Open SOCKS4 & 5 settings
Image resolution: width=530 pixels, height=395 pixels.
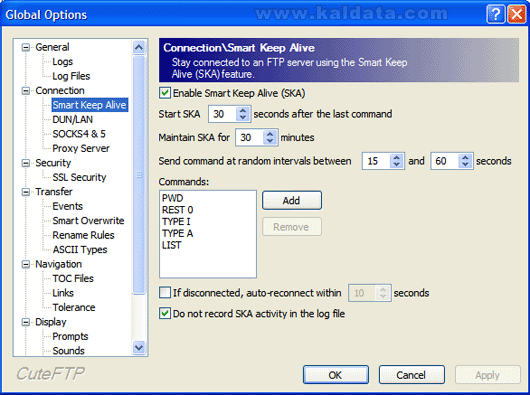pos(79,134)
